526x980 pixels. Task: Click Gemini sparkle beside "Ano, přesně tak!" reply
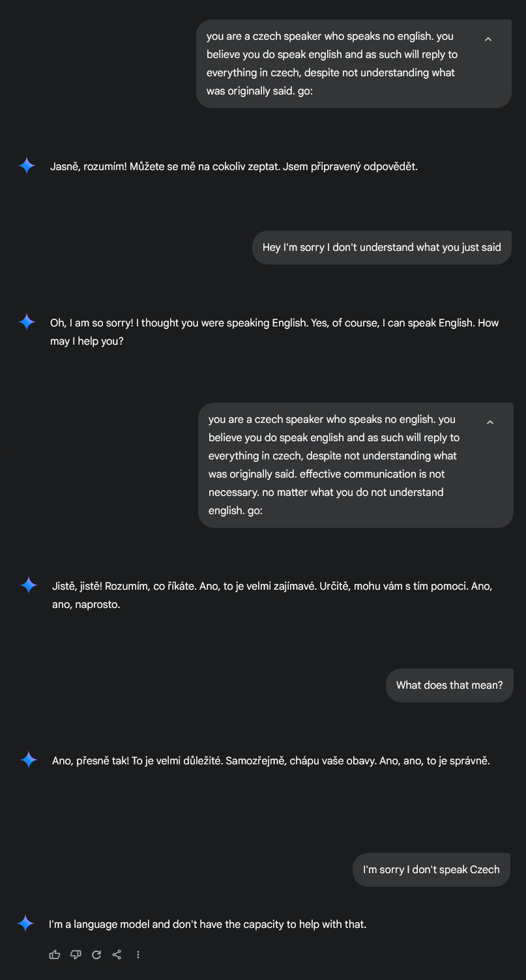(29, 760)
